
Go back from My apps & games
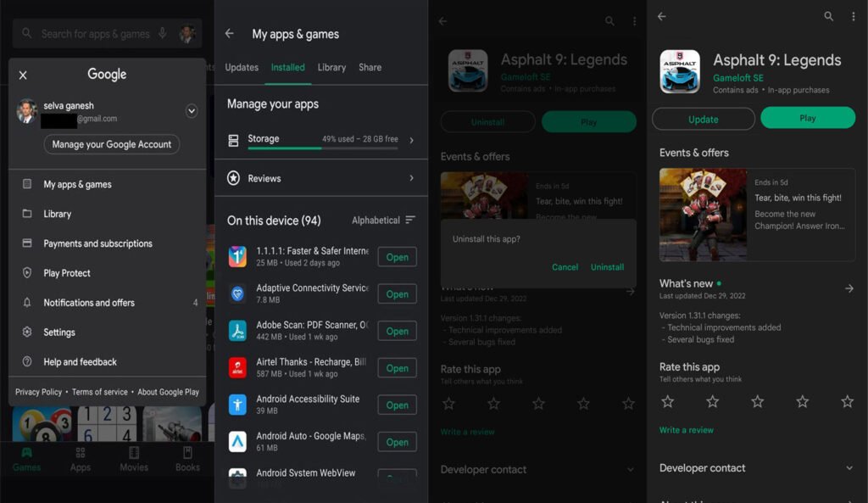pyautogui.click(x=229, y=34)
